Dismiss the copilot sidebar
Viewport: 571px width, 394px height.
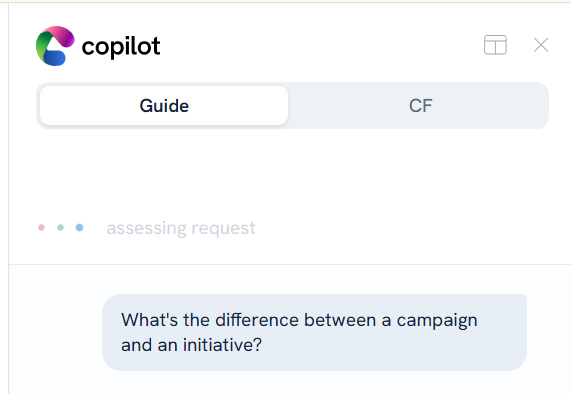pyautogui.click(x=541, y=45)
